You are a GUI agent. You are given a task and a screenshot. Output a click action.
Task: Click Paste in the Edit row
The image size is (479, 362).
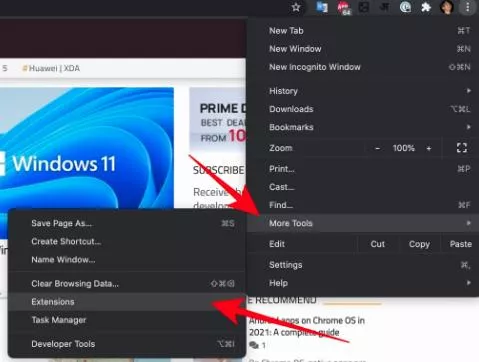click(x=461, y=244)
